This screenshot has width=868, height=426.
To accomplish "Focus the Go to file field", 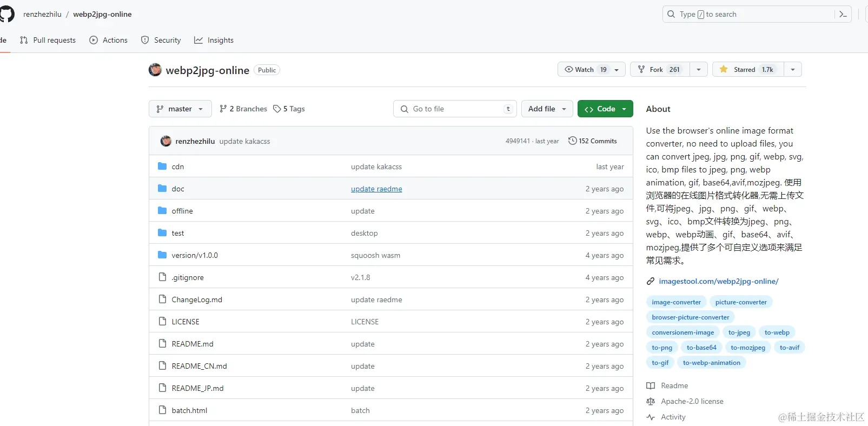I will [x=455, y=109].
